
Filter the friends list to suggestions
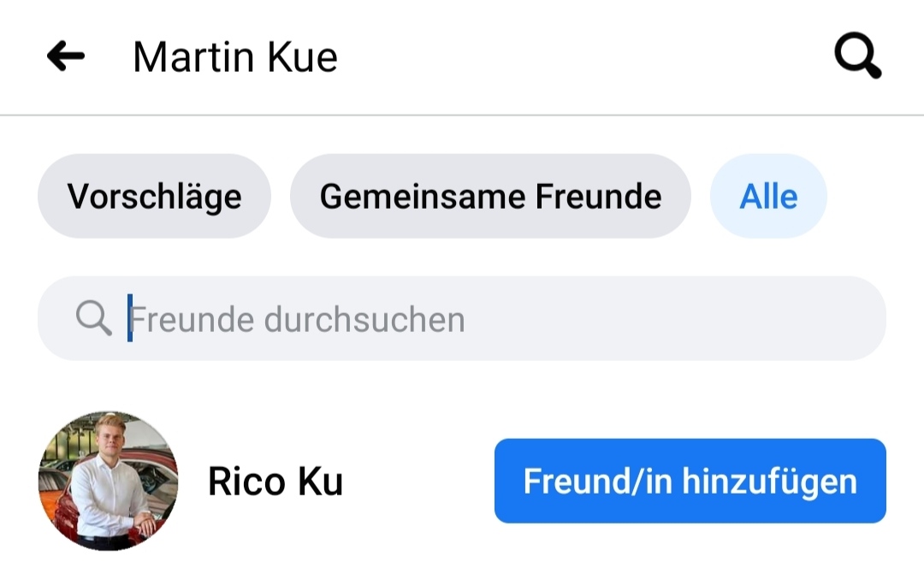(x=154, y=196)
